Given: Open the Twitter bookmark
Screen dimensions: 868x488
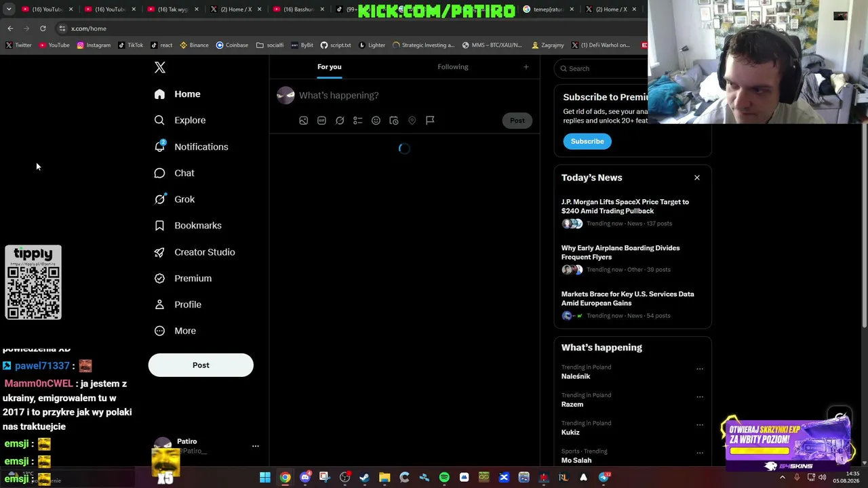Looking at the screenshot, I should click(19, 45).
